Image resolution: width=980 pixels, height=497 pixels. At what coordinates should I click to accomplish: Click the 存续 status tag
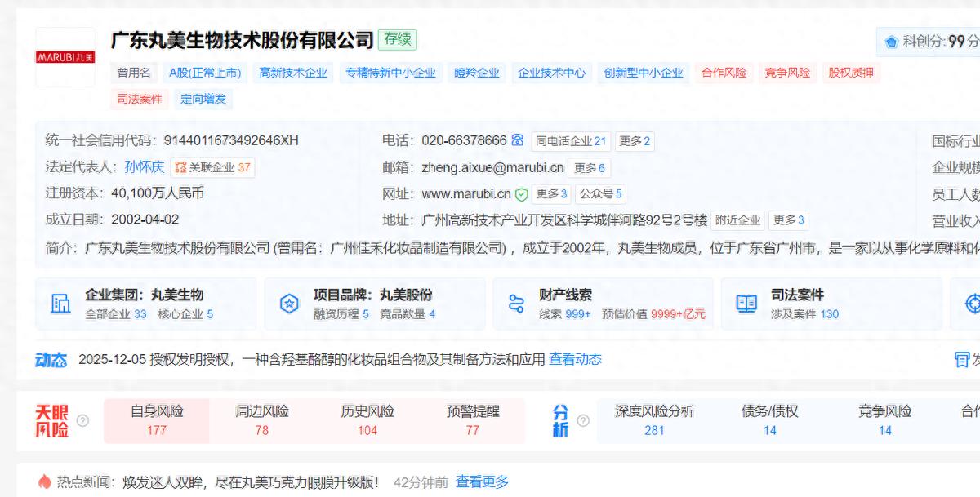tap(397, 39)
